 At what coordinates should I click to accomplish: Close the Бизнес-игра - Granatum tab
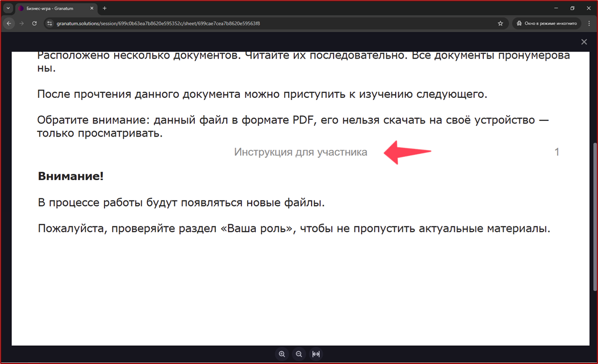(x=92, y=9)
